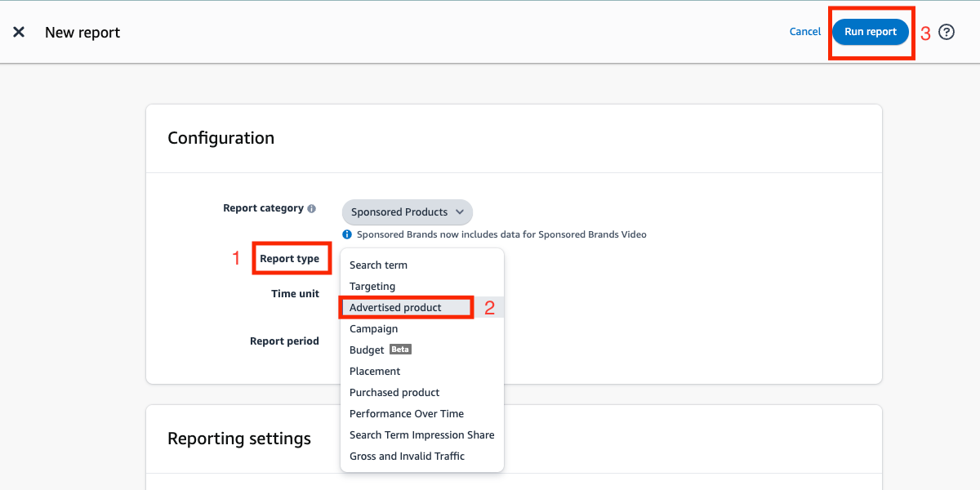Click the Cancel link
980x490 pixels.
[x=804, y=32]
